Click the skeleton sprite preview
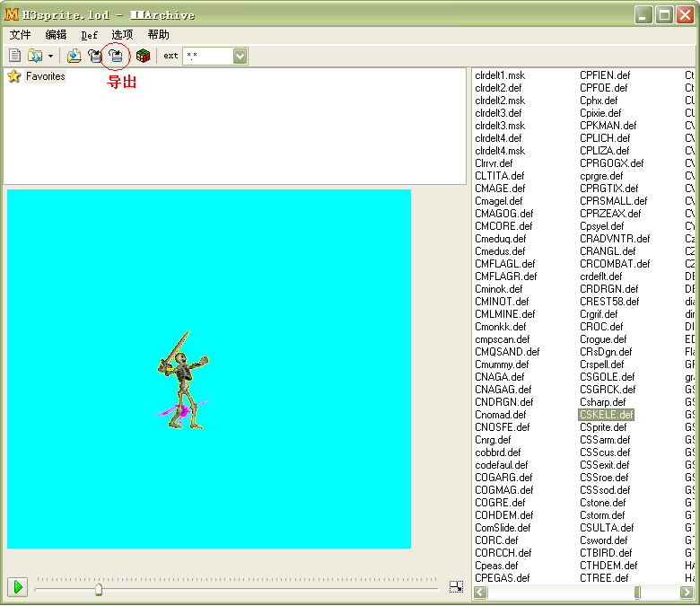 point(183,381)
